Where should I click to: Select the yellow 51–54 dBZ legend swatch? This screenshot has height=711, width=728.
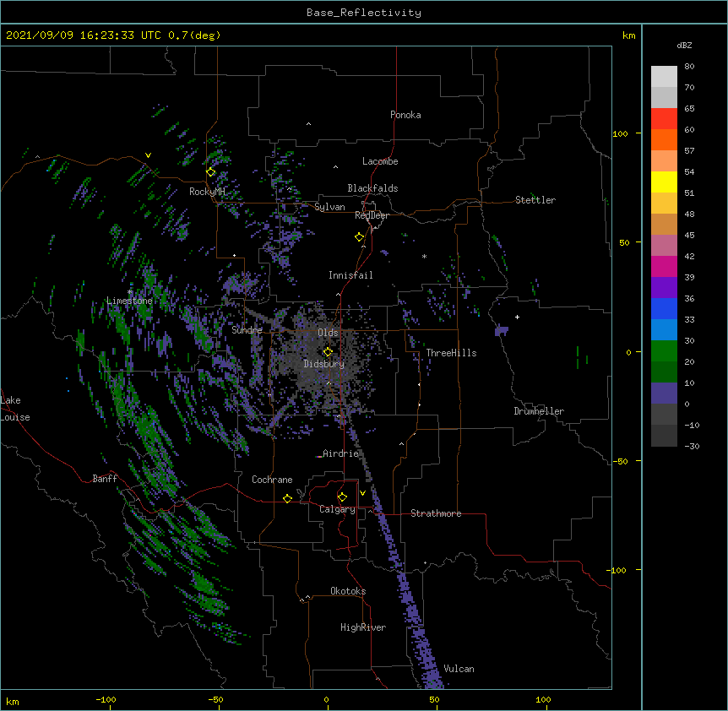[x=664, y=182]
